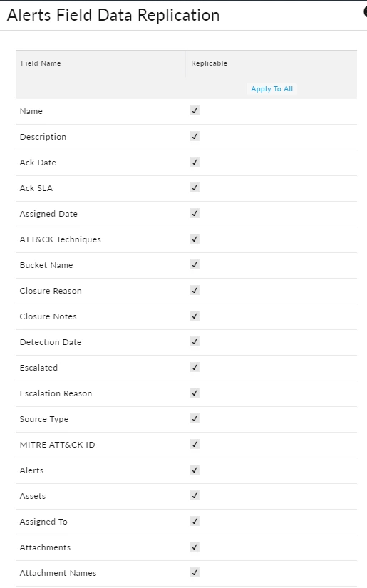Toggle Assigned To replicable checkbox
Viewport: 367px width, 588px height.
pos(195,521)
